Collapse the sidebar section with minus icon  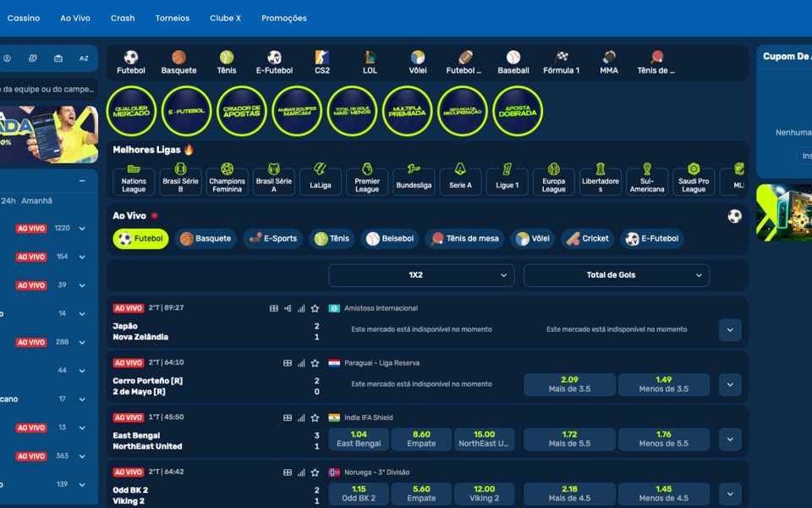click(x=82, y=181)
